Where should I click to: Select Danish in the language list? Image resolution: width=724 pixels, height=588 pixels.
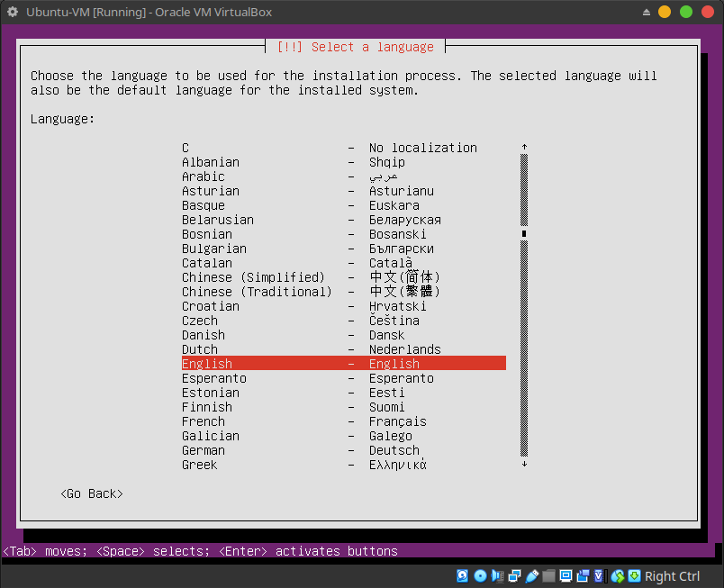(x=344, y=335)
